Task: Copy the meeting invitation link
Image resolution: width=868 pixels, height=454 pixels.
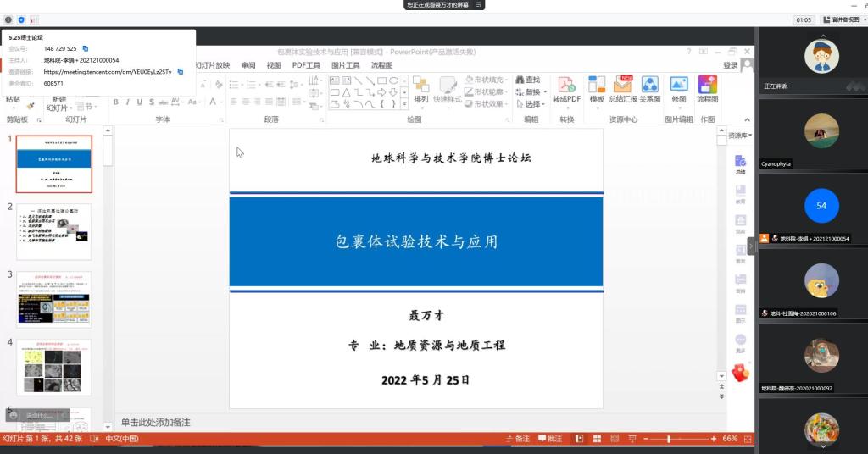Action: (x=181, y=72)
